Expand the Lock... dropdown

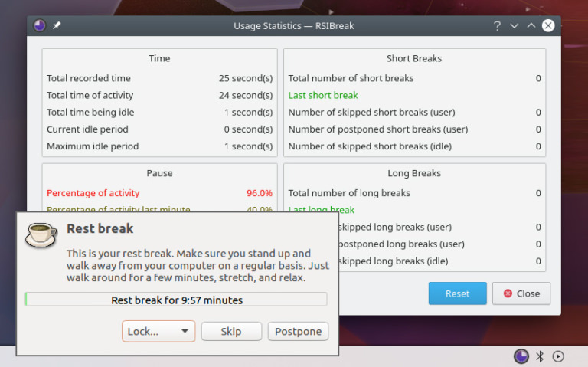pyautogui.click(x=158, y=331)
